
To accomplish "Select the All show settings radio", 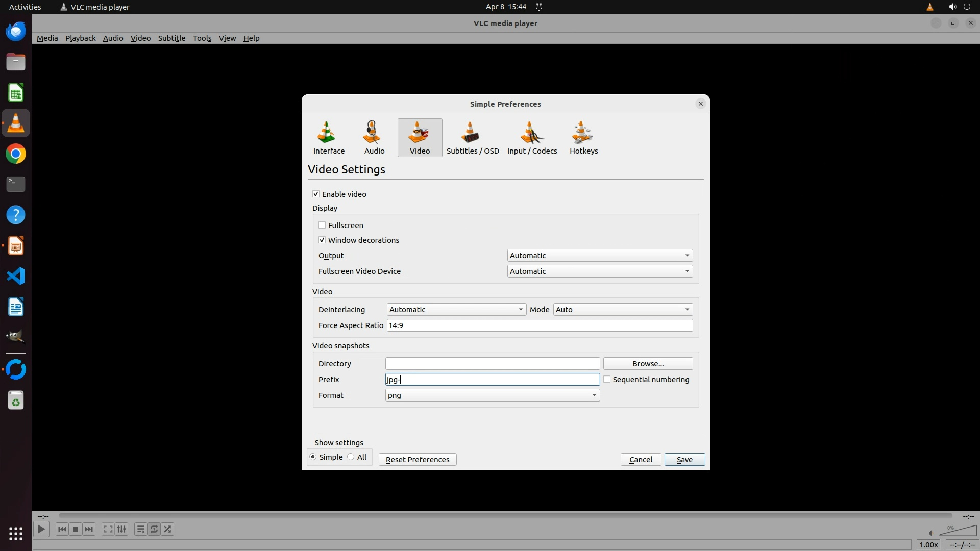I will click(x=351, y=457).
